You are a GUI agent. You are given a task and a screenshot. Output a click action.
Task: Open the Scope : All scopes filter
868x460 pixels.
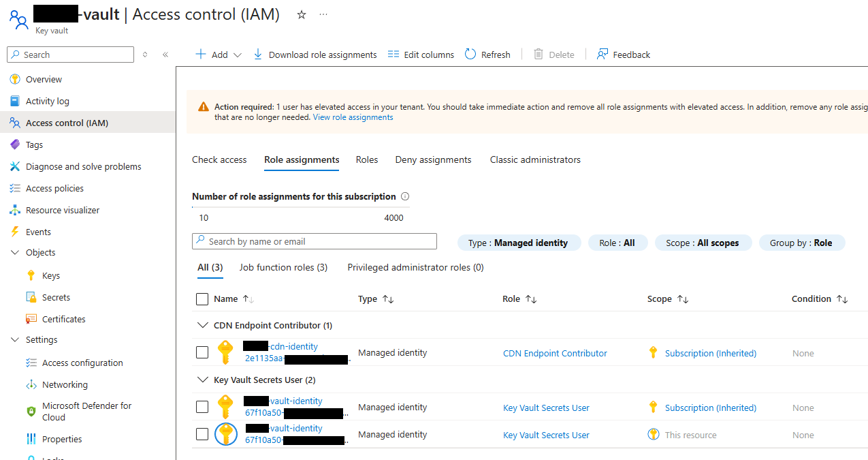click(x=703, y=243)
